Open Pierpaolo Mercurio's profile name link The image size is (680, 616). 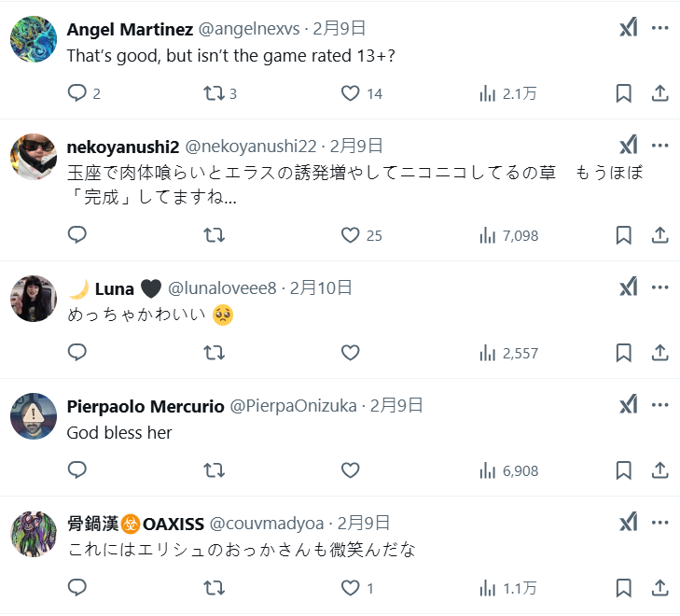point(146,406)
